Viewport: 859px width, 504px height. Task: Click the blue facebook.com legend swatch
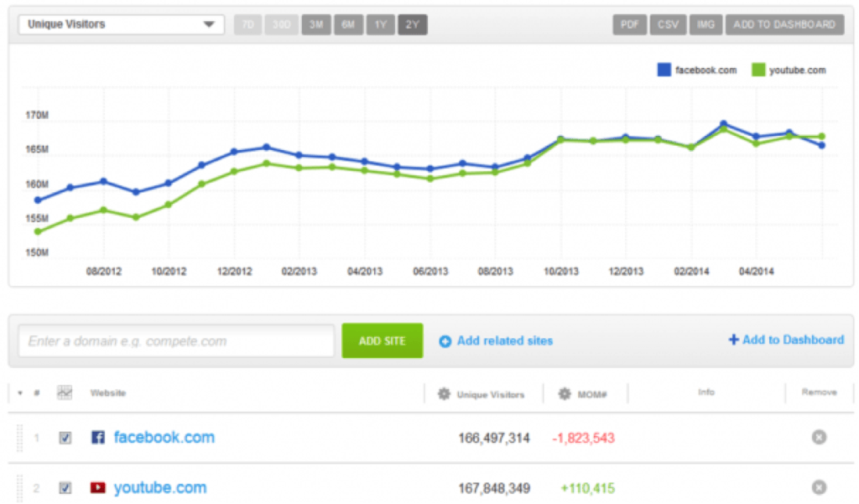(664, 70)
